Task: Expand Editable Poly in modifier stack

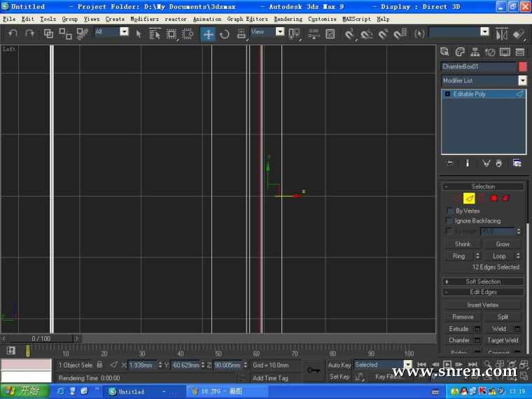Action: 447,94
